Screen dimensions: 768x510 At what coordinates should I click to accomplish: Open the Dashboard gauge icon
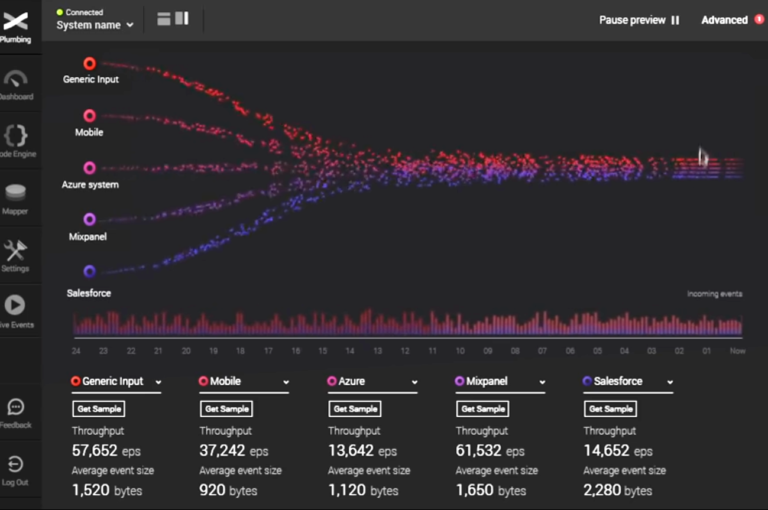pos(15,80)
